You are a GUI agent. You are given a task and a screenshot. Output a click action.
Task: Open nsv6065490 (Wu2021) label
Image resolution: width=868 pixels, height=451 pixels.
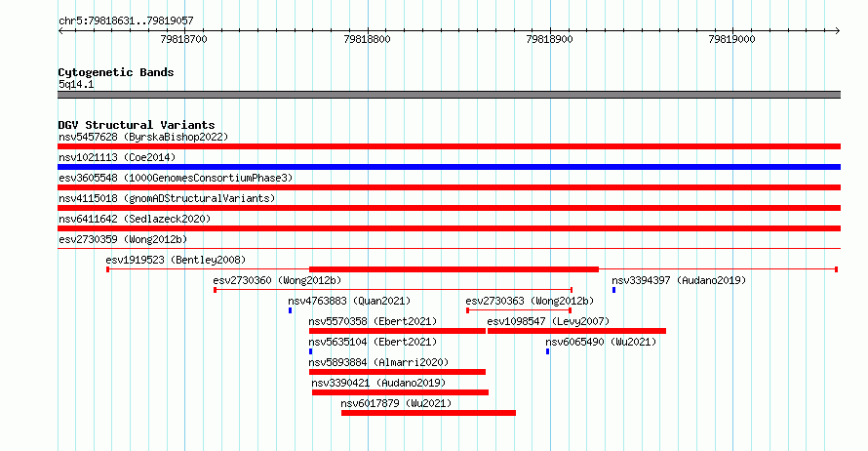tap(601, 342)
